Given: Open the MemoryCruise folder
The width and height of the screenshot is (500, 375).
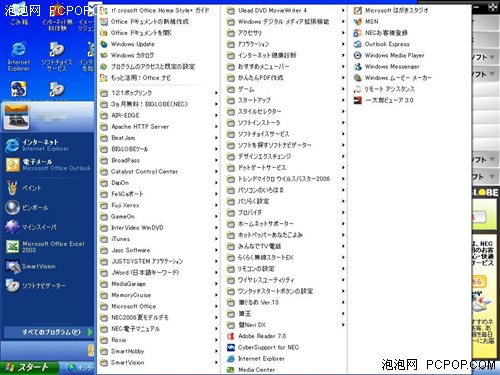Looking at the screenshot, I should (159, 295).
